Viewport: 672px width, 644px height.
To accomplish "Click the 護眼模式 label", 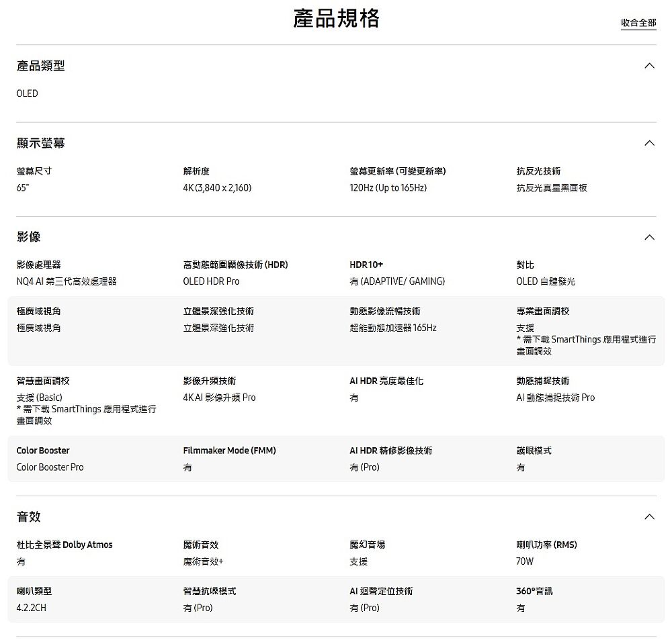I will (534, 451).
